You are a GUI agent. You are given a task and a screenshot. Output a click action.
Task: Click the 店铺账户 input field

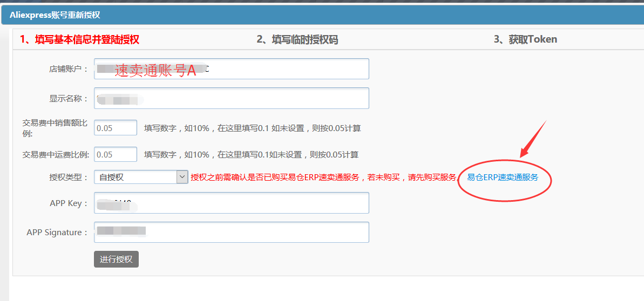tap(231, 69)
